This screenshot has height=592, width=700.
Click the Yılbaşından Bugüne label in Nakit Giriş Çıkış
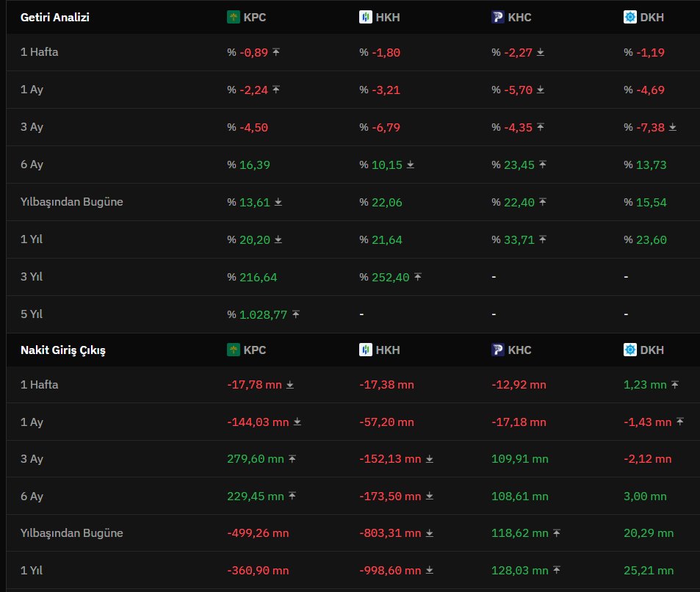coord(71,533)
